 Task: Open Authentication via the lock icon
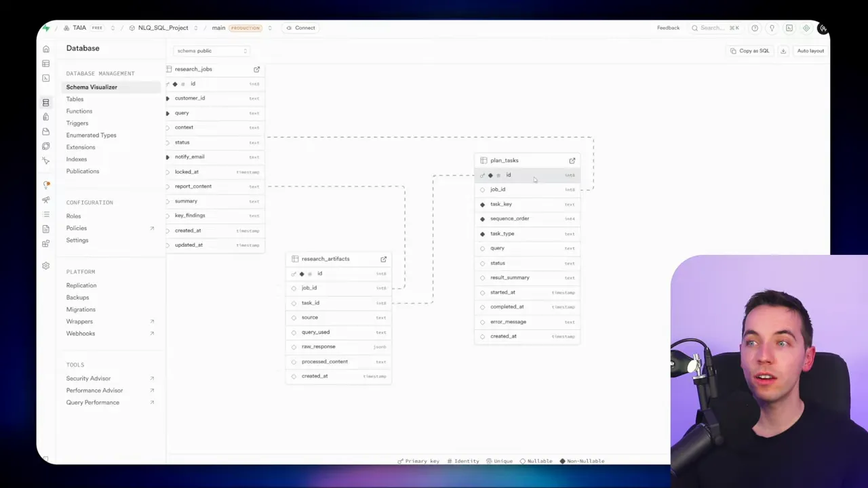45,117
